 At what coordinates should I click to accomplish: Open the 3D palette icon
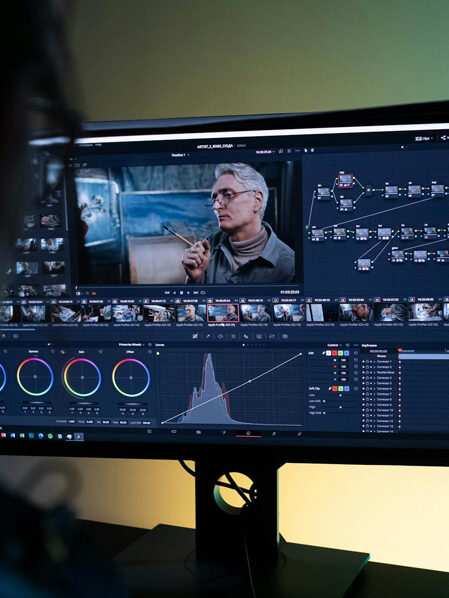pyautogui.click(x=285, y=336)
